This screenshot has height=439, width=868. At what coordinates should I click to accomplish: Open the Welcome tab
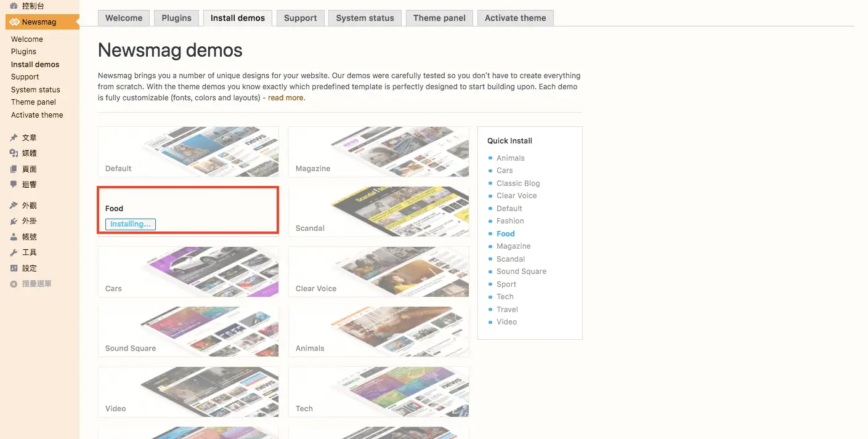(x=124, y=18)
